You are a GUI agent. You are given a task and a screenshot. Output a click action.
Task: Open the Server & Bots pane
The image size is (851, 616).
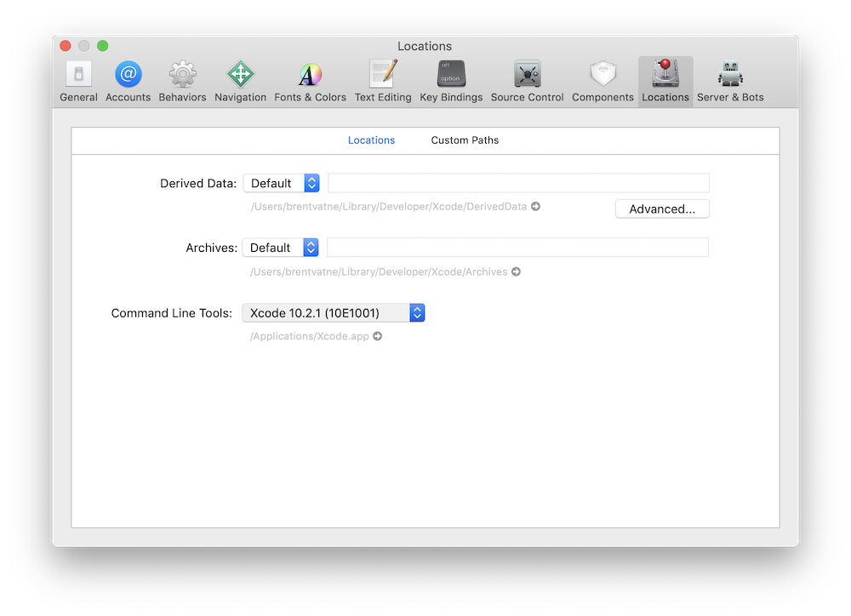coord(730,82)
